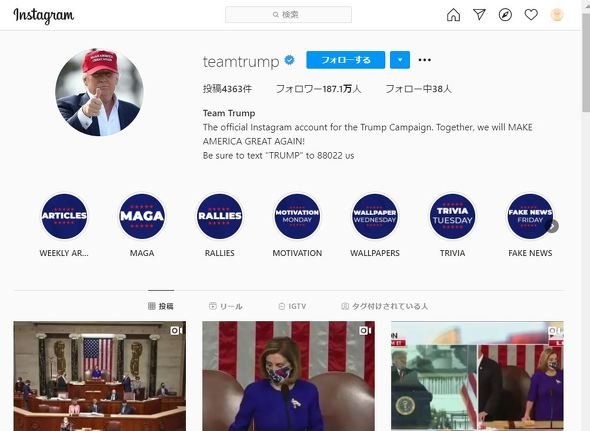590x431 pixels.
Task: Click the Team Trump bio name
Action: 229,113
